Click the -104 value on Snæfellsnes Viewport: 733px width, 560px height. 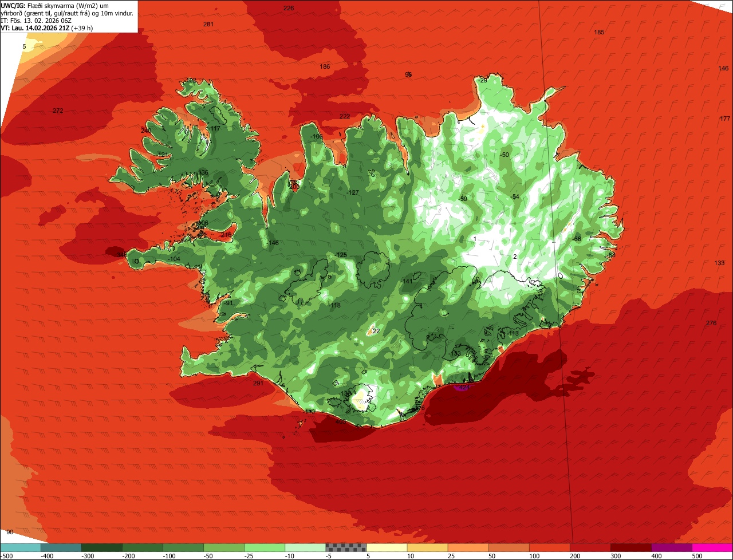(175, 259)
